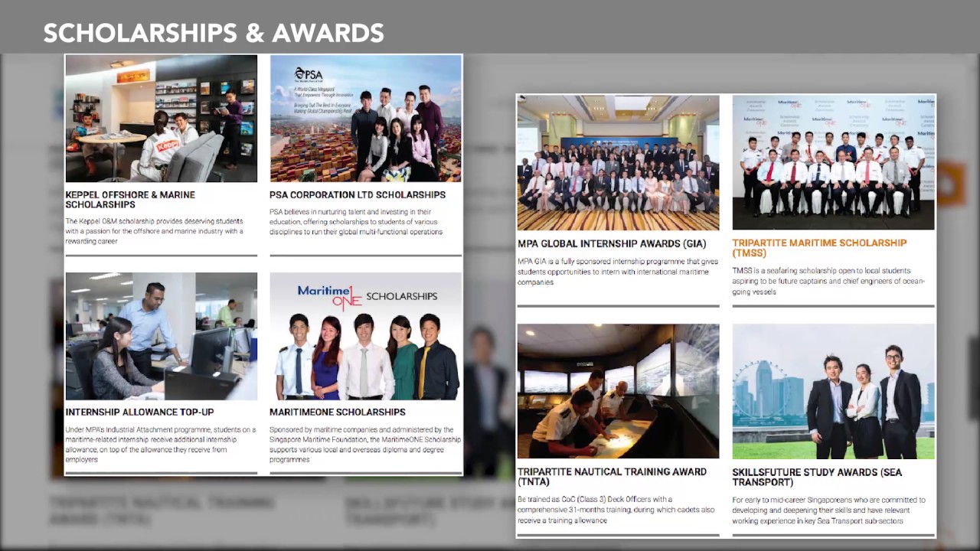Open the Internship Allowance Top-Up office photo
This screenshot has width=980, height=551.
coord(161,336)
